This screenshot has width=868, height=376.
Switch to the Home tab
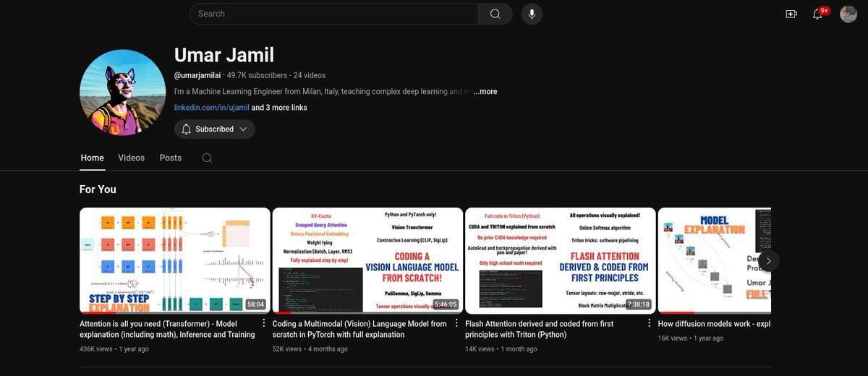[93, 158]
